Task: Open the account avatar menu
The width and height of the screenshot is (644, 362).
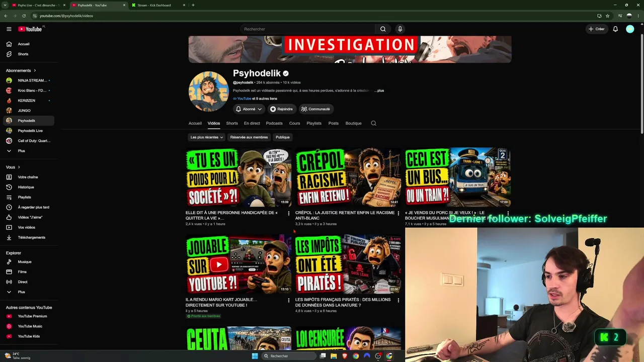Action: tap(630, 29)
